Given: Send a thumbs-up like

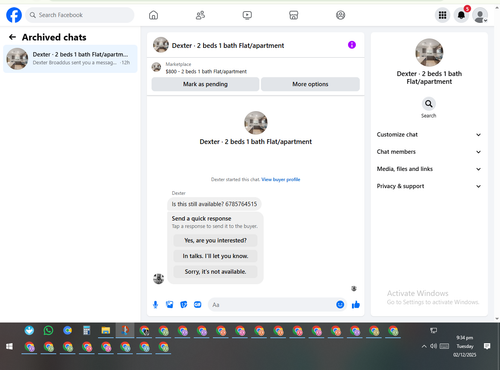Looking at the screenshot, I should click(356, 304).
